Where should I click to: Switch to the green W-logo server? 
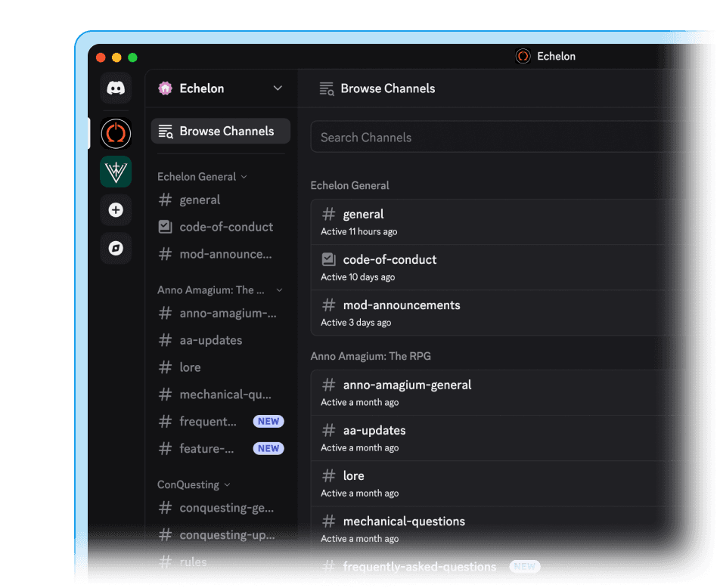point(116,172)
